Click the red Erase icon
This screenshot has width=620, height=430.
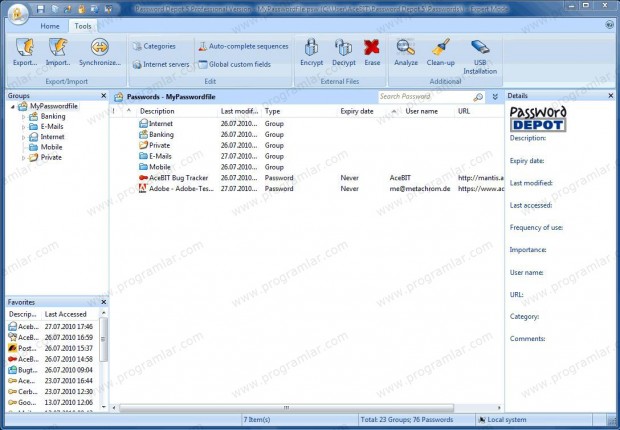[x=372, y=52]
